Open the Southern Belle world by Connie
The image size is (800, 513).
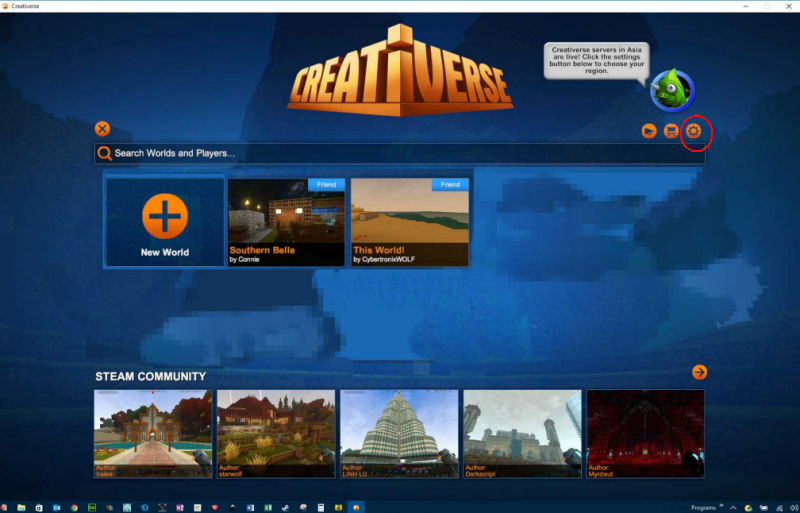286,222
